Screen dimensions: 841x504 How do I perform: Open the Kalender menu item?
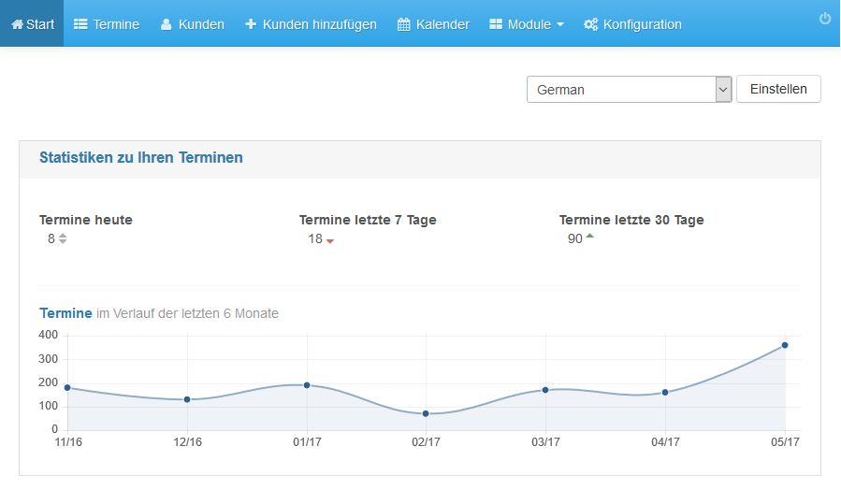[x=433, y=24]
